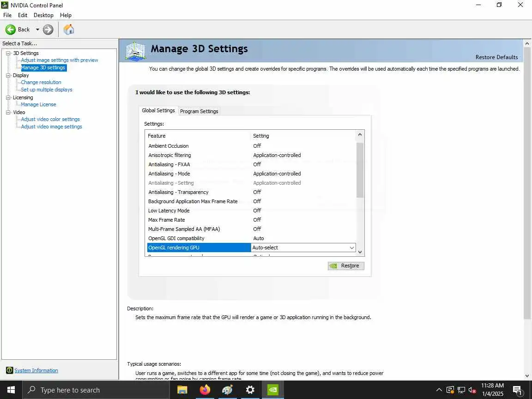
Task: Collapse the Video tree node
Action: 8,112
